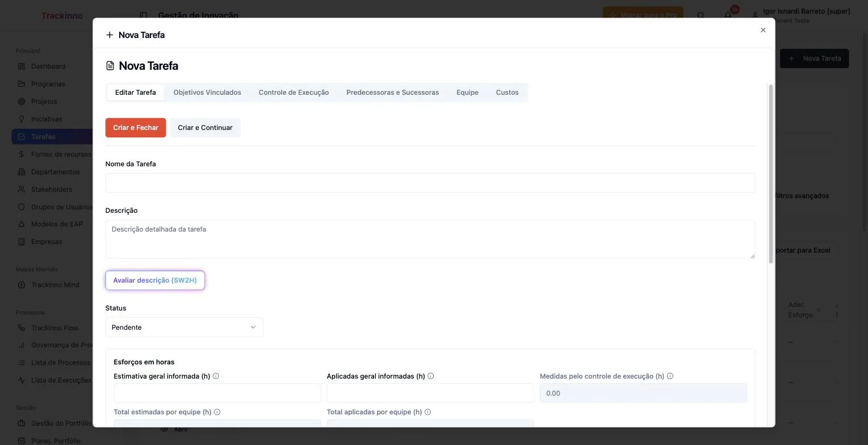
Task: Click the notifications bell icon
Action: tap(728, 15)
